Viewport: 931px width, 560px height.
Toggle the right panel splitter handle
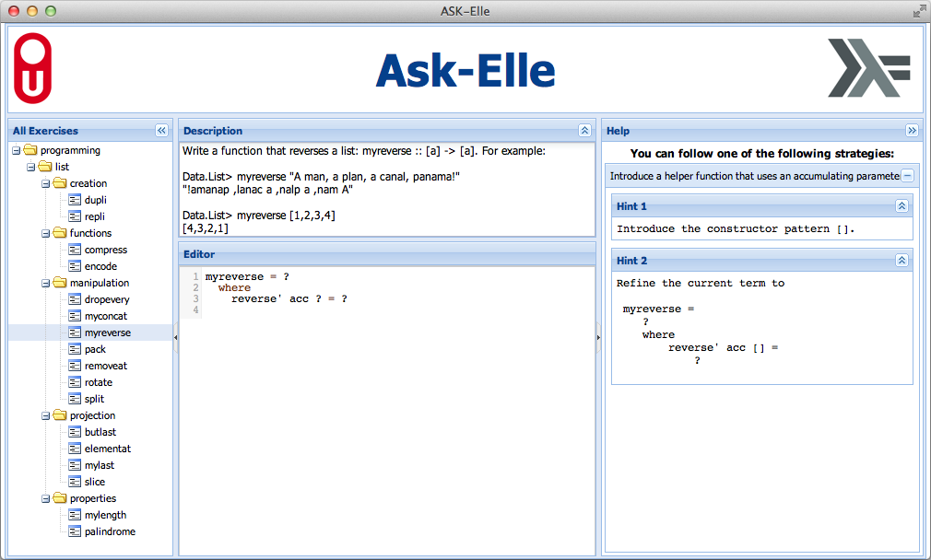point(598,337)
